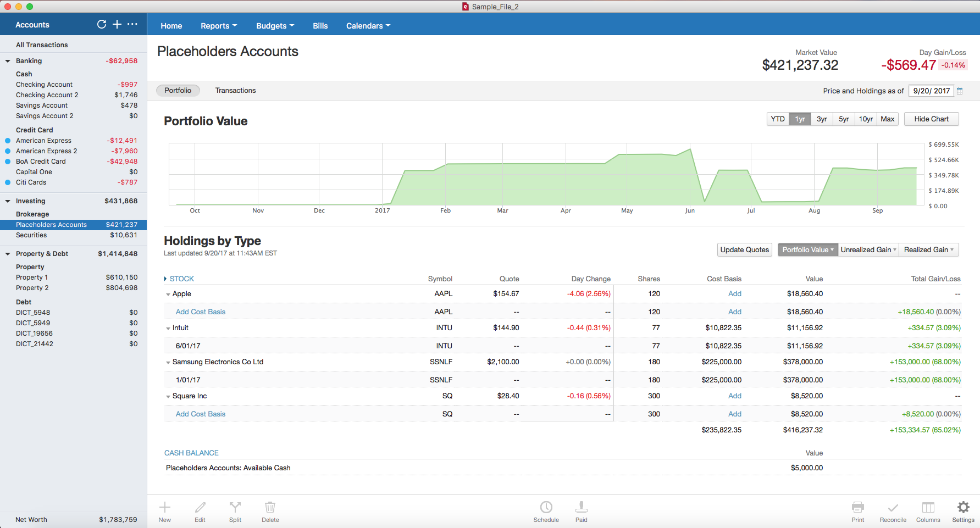The image size is (980, 528).
Task: Select the 5yr chart range
Action: tap(844, 119)
